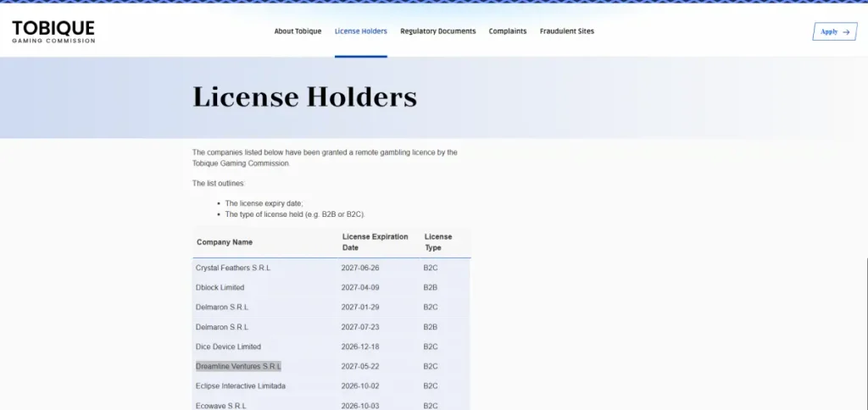Click the expiry date 2026-10-02
The height and width of the screenshot is (410, 868).
click(360, 386)
